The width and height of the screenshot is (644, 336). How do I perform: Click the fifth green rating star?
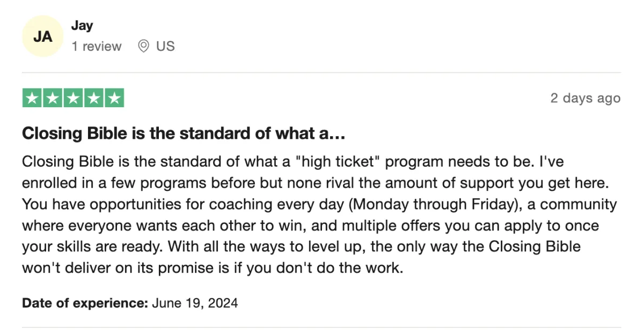click(x=114, y=98)
